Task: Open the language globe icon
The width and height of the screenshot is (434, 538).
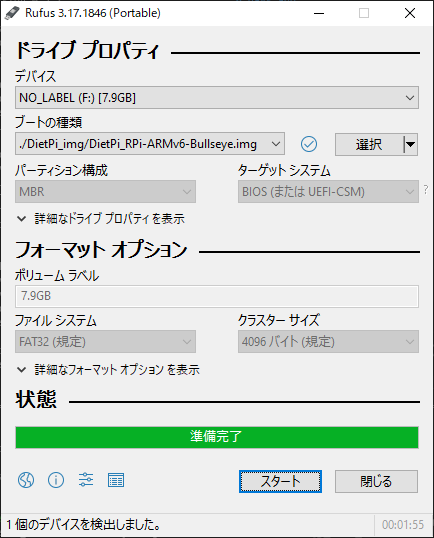Action: tap(26, 480)
